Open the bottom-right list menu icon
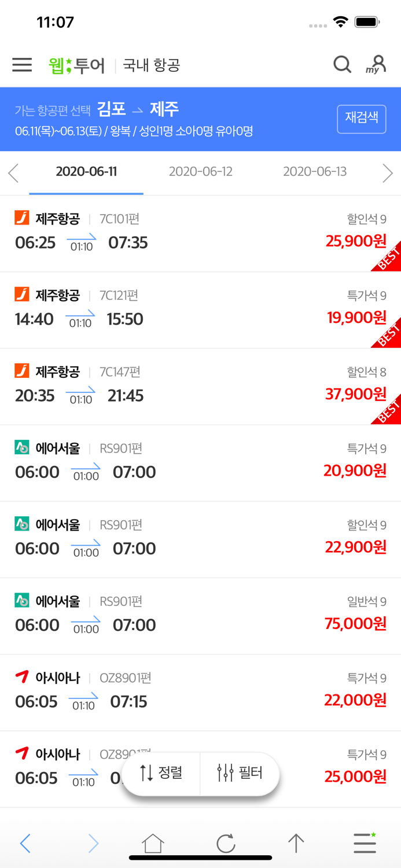The image size is (401, 868). pyautogui.click(x=364, y=844)
